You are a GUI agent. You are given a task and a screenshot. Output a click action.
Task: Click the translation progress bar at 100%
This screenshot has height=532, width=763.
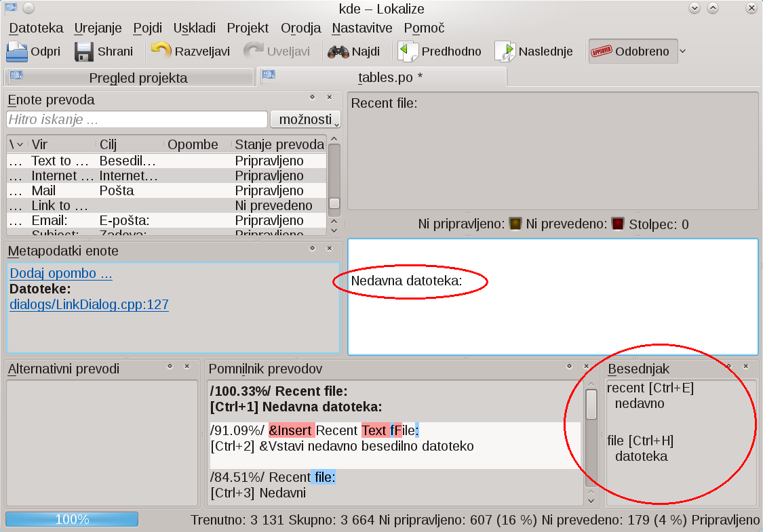click(x=72, y=520)
